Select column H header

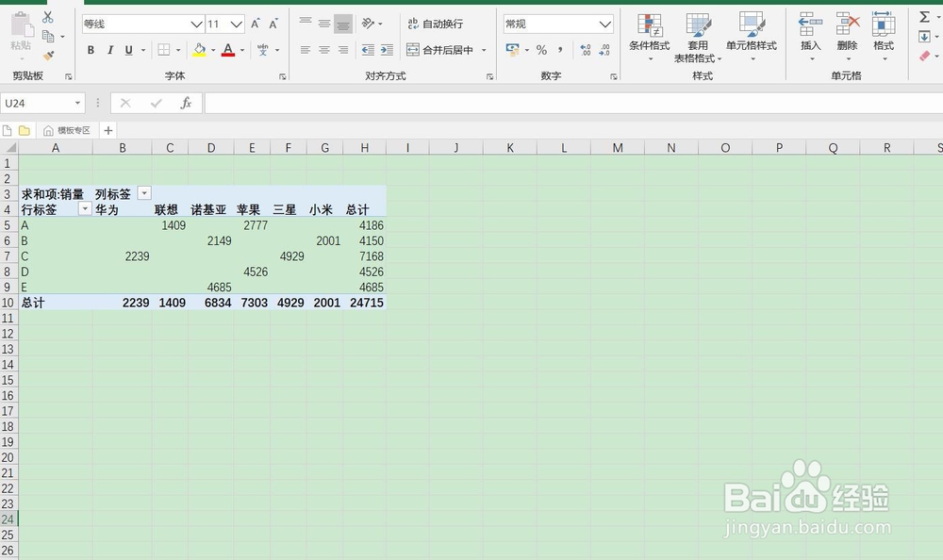[x=364, y=148]
